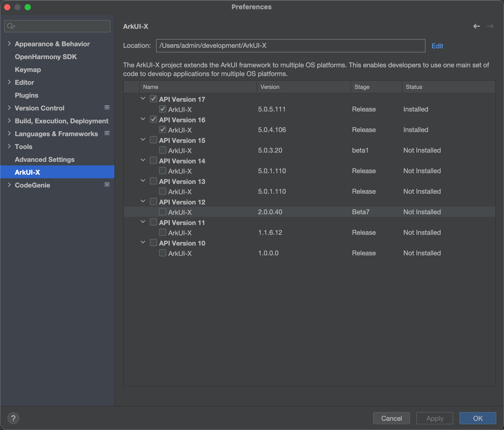Collapse the API Version 12 group
504x430 pixels.
pyautogui.click(x=143, y=201)
